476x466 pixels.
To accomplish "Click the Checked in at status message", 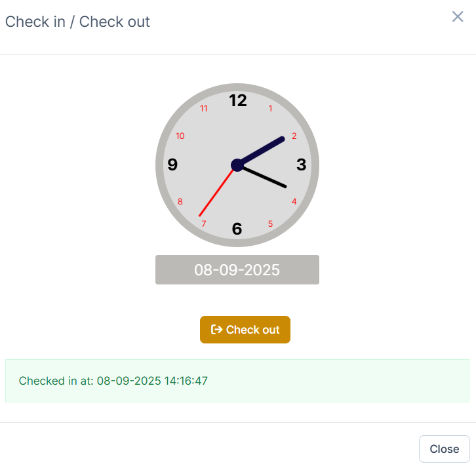I will click(113, 381).
